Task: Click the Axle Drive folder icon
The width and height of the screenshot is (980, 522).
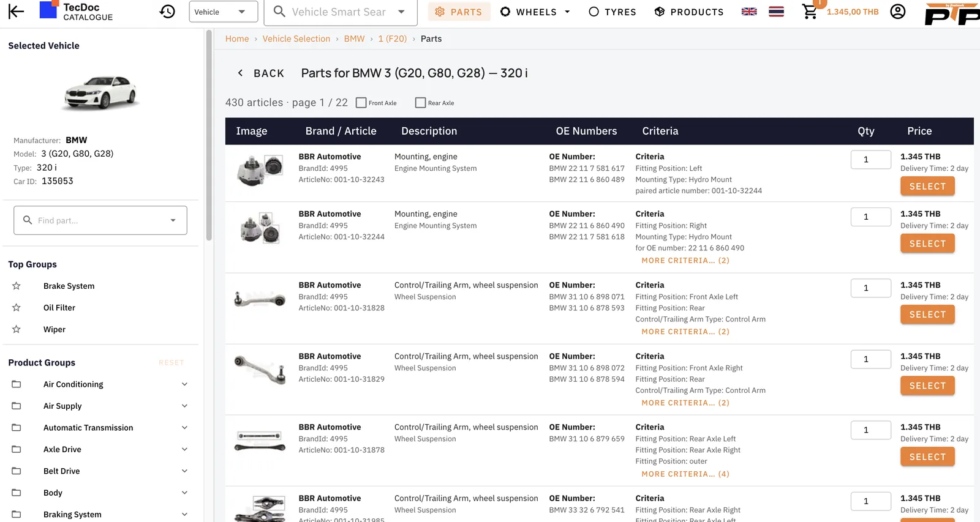Action: point(17,449)
